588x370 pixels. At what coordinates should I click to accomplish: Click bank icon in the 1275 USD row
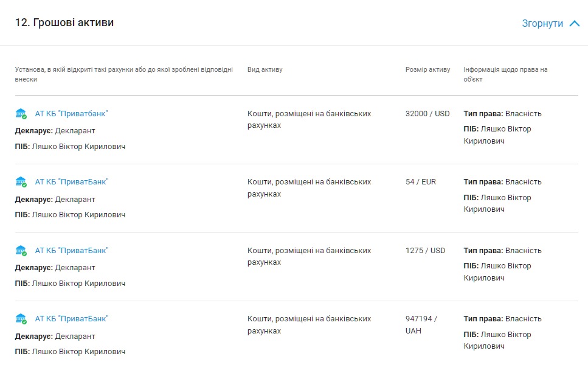click(x=21, y=251)
